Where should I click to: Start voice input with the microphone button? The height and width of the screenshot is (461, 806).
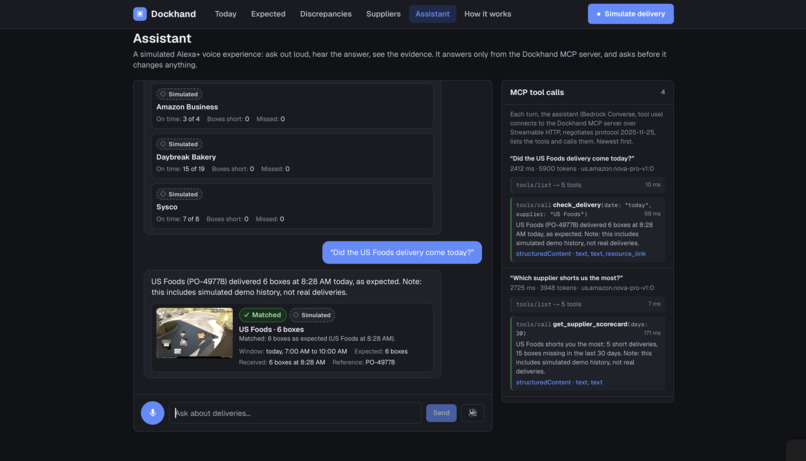(x=153, y=413)
